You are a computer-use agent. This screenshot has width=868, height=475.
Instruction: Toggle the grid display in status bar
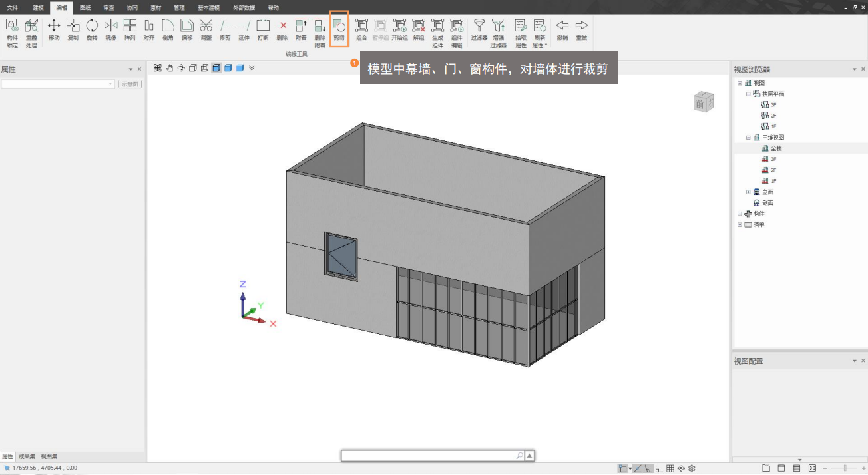pos(670,468)
